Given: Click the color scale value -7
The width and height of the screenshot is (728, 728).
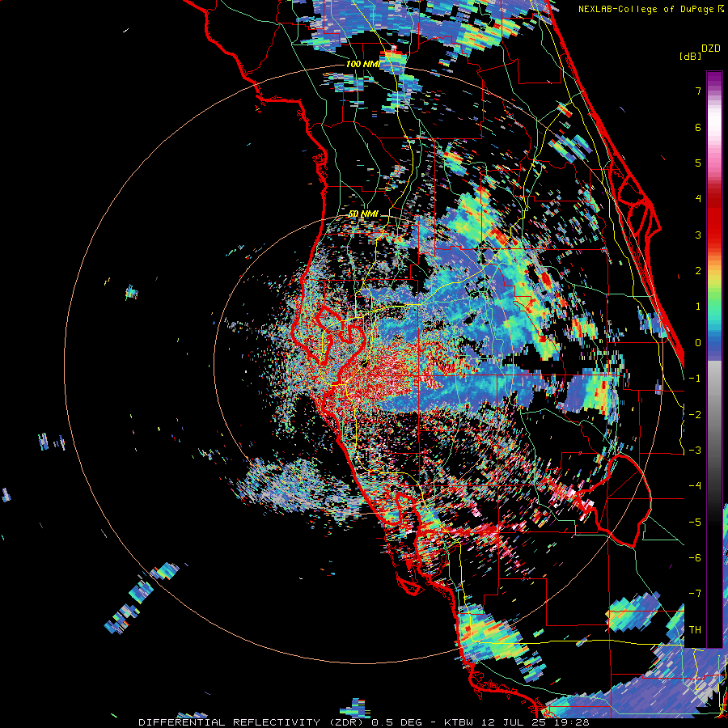Looking at the screenshot, I should (x=695, y=594).
